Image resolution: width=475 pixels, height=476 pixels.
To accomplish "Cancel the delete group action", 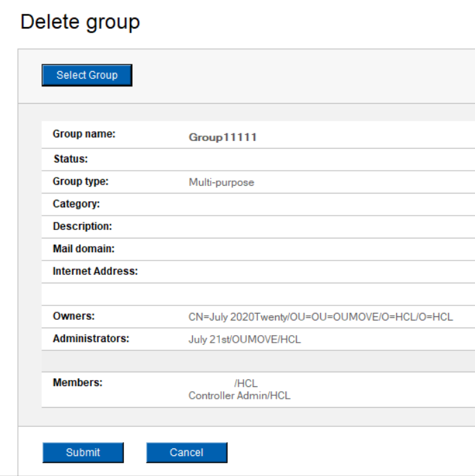I will coord(187,453).
